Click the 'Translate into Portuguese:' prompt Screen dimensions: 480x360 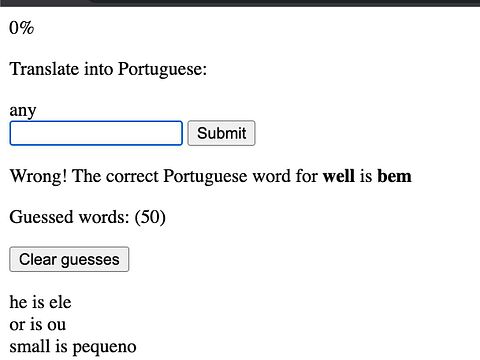click(x=108, y=69)
